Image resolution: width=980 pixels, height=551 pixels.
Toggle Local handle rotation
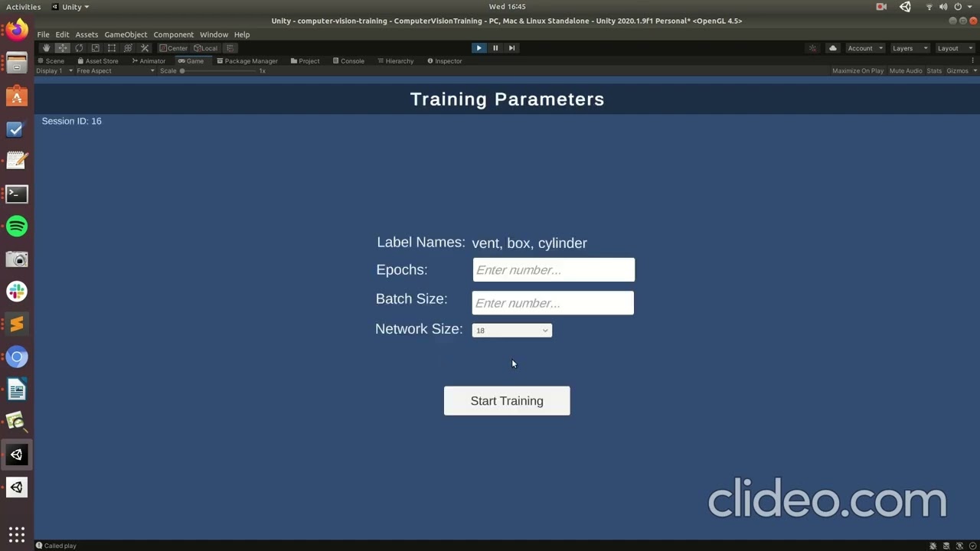pyautogui.click(x=205, y=48)
